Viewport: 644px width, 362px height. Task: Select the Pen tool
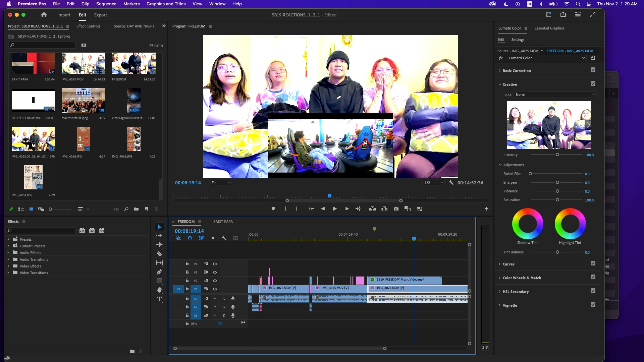pos(159,272)
